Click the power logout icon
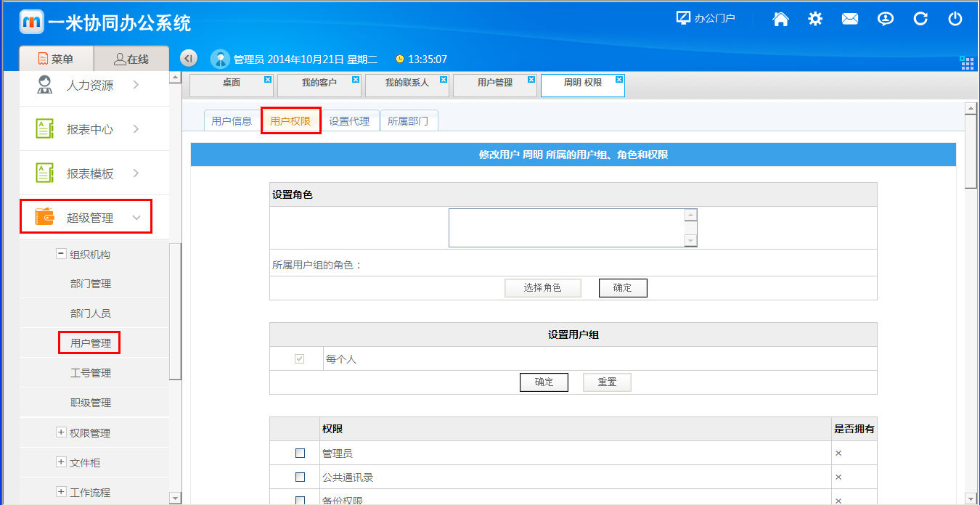This screenshot has height=505, width=980. [955, 19]
